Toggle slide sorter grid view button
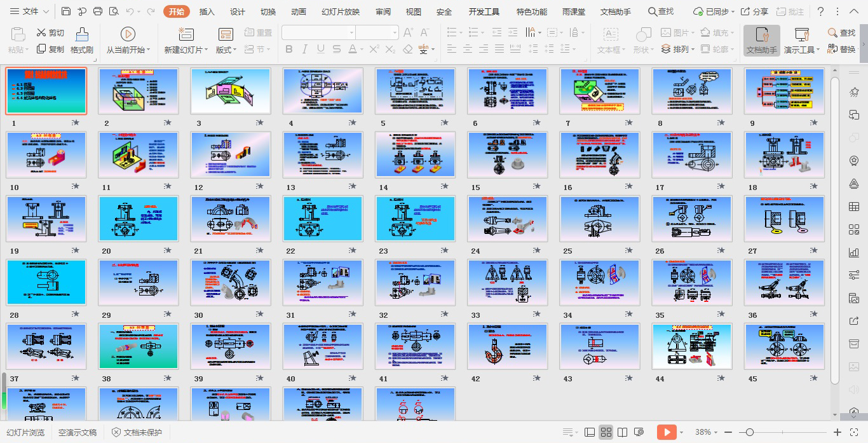 (606, 432)
